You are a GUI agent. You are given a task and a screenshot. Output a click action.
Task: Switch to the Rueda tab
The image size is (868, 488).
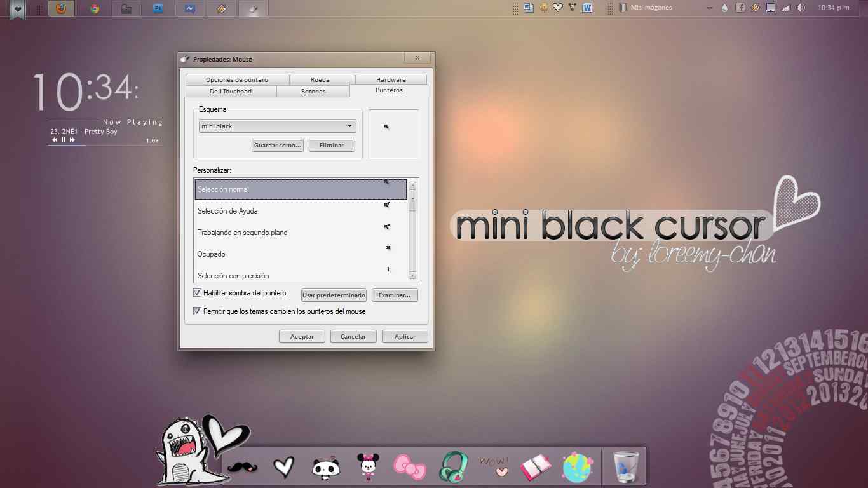pyautogui.click(x=320, y=79)
